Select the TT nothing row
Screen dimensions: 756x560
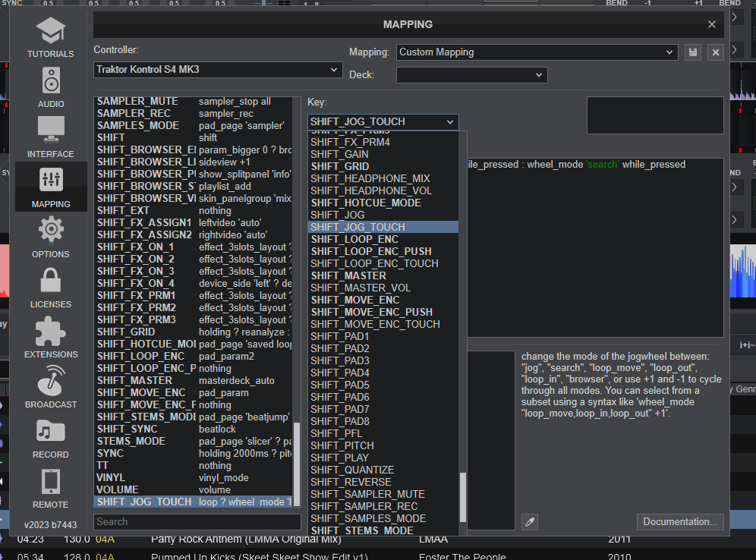coord(194,466)
